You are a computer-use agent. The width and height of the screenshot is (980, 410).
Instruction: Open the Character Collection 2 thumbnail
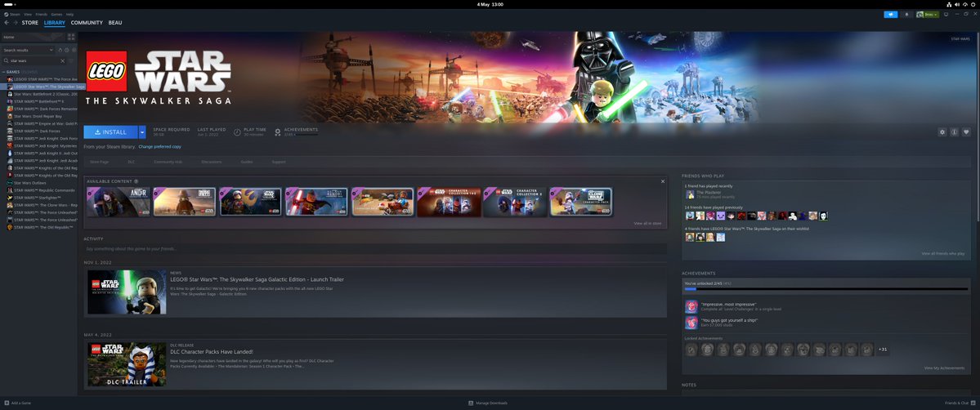click(515, 202)
